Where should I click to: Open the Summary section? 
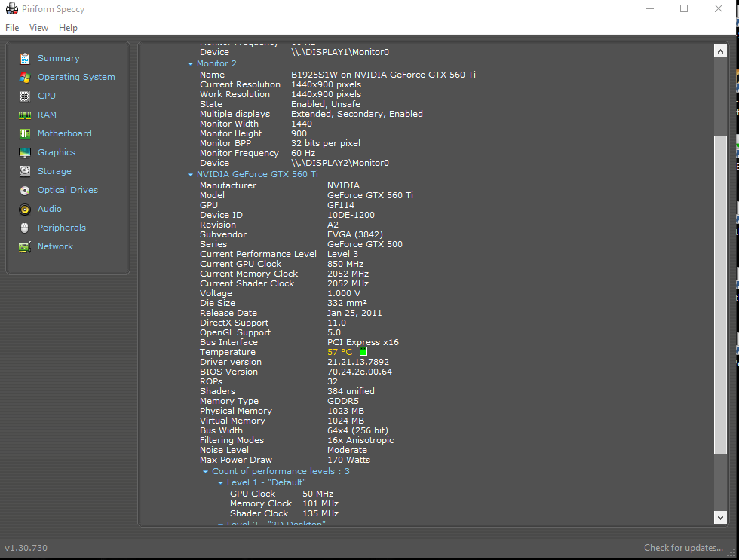click(59, 58)
